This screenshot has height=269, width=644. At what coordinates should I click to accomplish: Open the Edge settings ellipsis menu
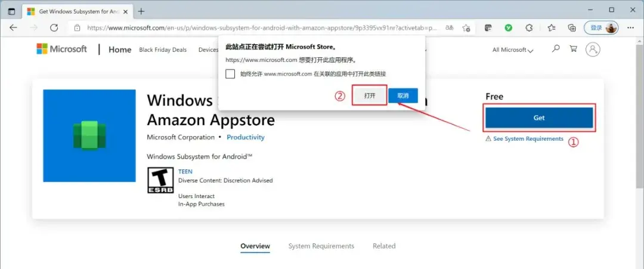[631, 27]
